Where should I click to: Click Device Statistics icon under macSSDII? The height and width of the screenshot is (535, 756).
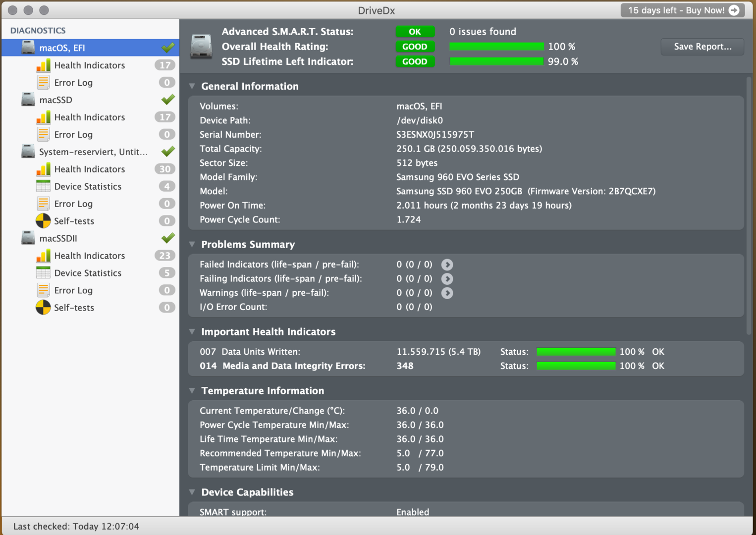[43, 273]
